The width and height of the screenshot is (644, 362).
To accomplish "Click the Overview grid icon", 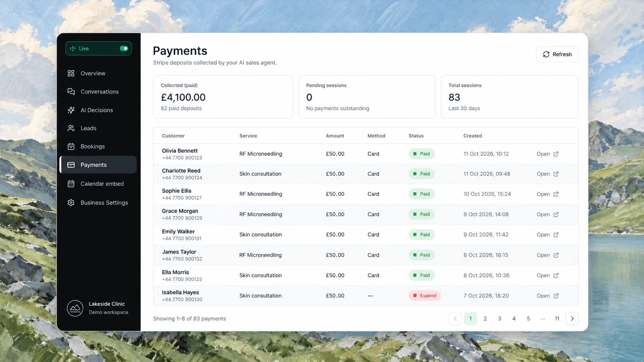I will 71,73.
